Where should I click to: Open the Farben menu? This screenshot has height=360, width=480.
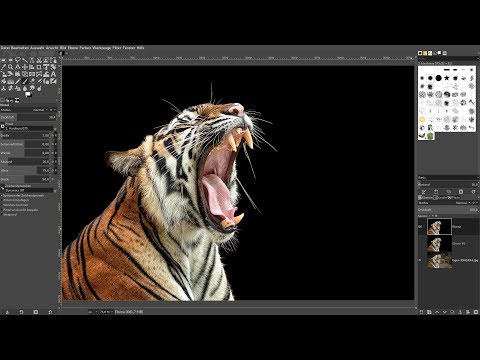coord(85,48)
